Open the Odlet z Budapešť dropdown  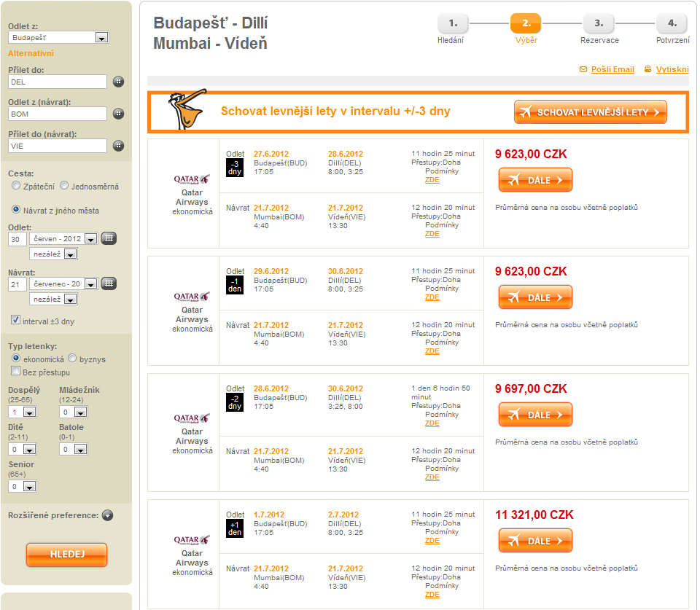(x=101, y=37)
